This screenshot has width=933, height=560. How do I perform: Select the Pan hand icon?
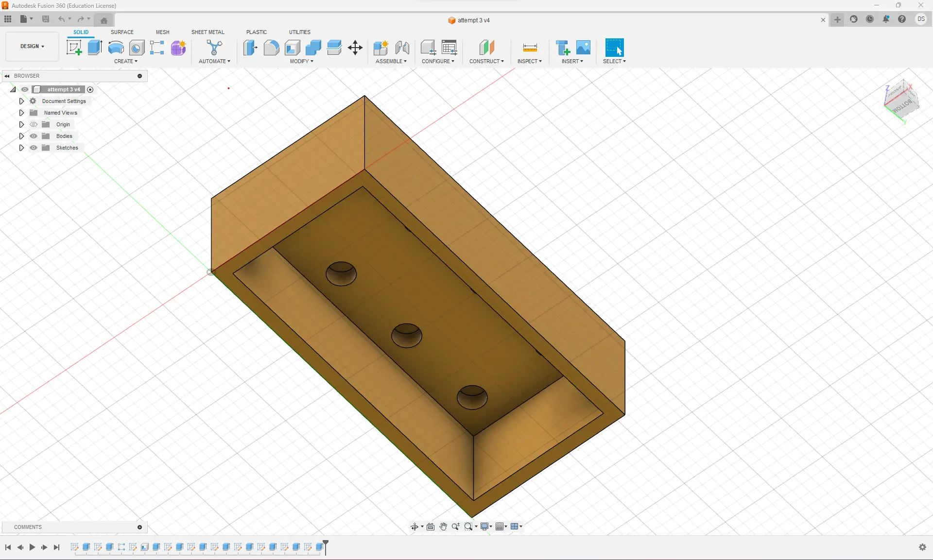pos(443,526)
